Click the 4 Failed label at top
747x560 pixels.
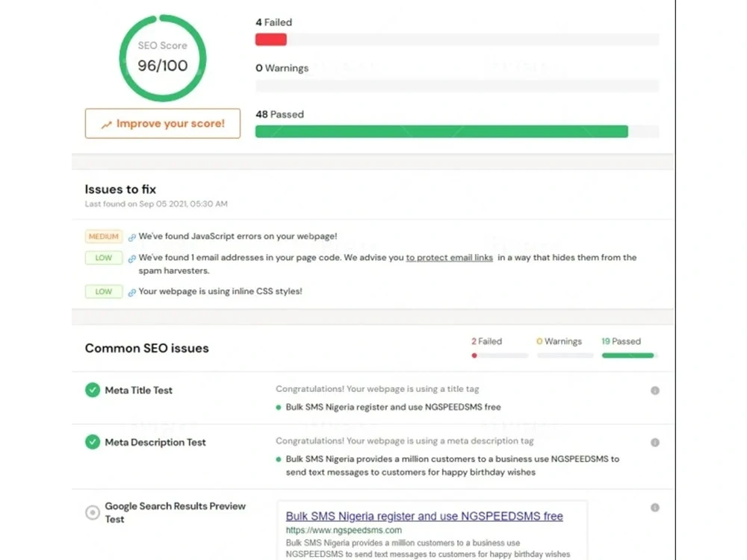click(x=273, y=22)
